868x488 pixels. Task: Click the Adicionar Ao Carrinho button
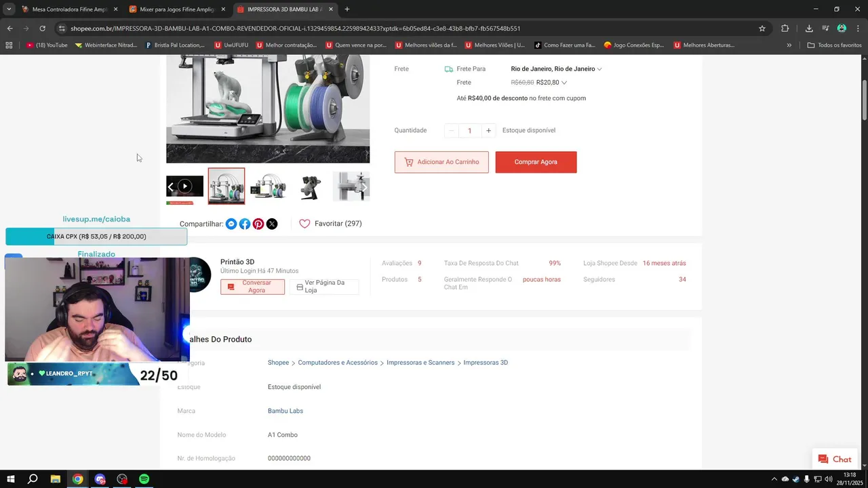pyautogui.click(x=441, y=162)
